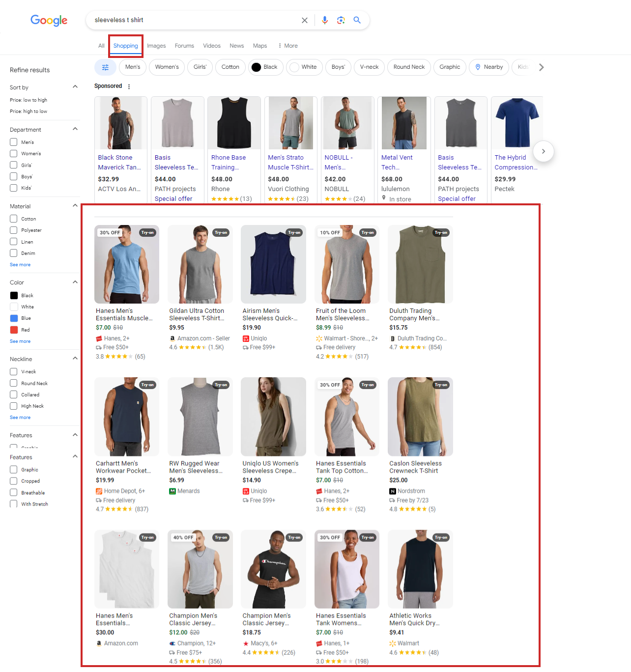Screen dimensions: 631x672
Task: Check the Cotton material checkbox
Action: click(x=13, y=219)
